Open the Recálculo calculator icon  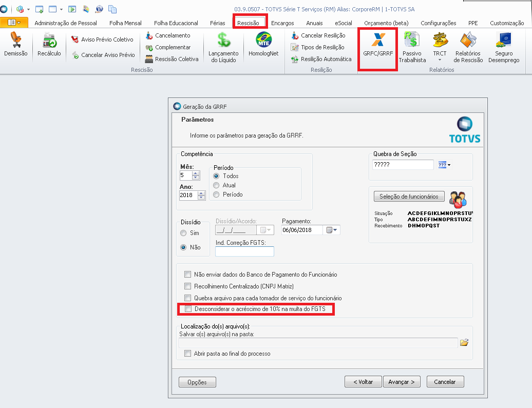(x=49, y=44)
